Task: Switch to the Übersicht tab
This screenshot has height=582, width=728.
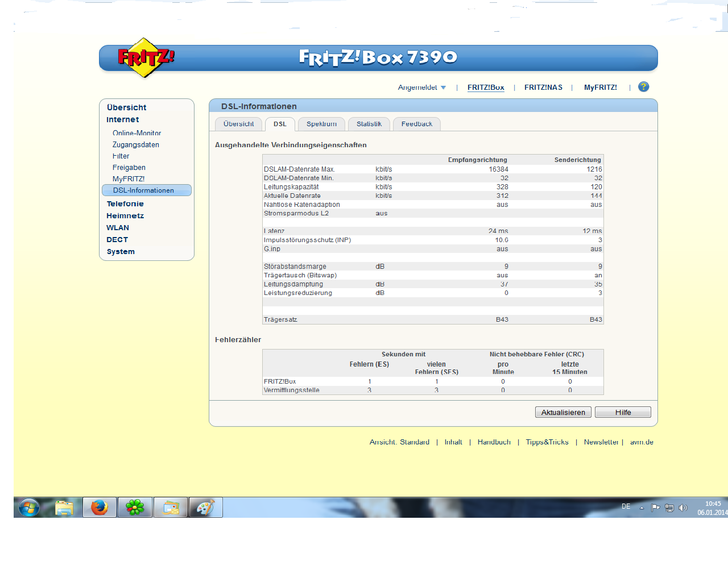Action: click(238, 124)
